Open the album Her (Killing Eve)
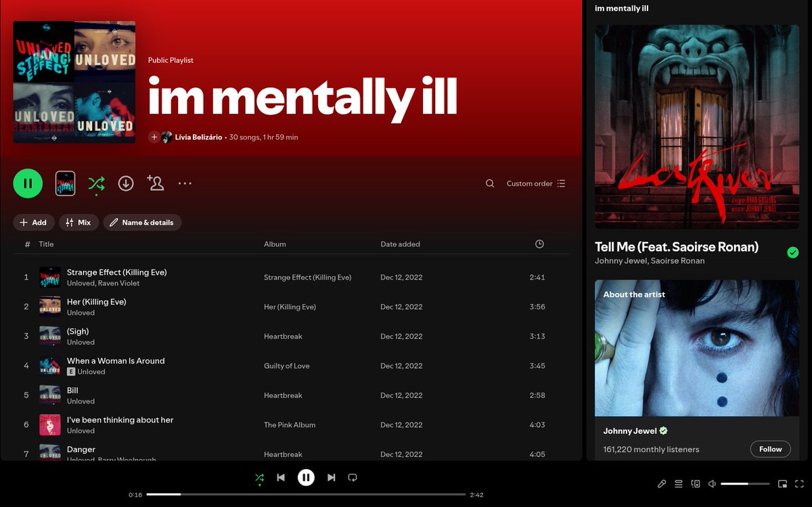Viewport: 812px width, 507px height. [x=290, y=307]
